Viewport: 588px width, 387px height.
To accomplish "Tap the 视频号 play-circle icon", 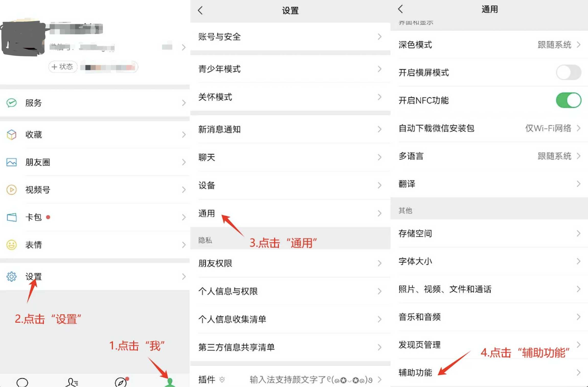I will coord(12,190).
